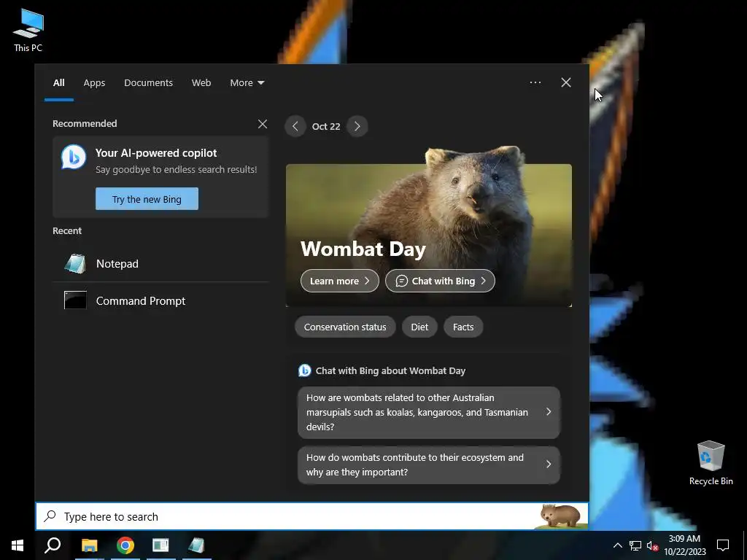
Task: Open Notepad from Recent list
Action: [x=160, y=263]
